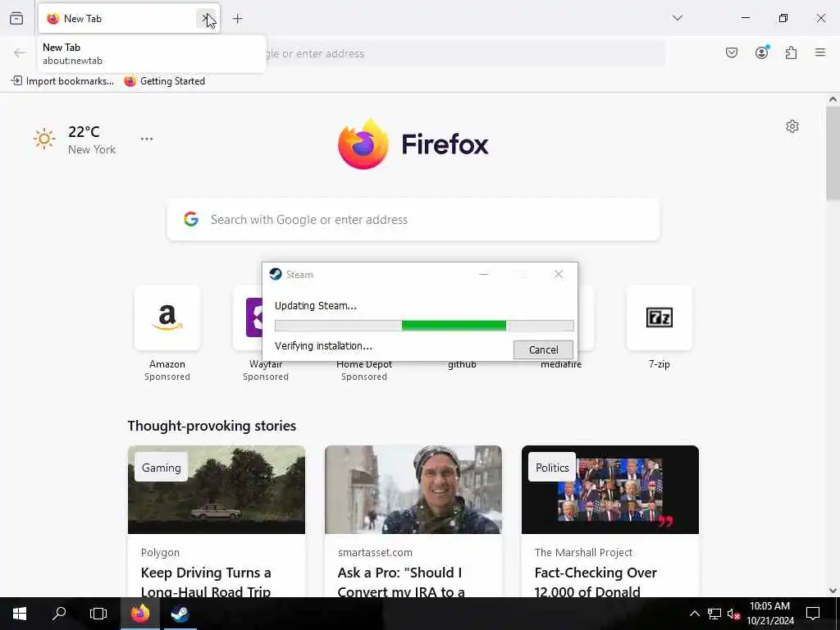Open the Marshall Project story thumbnail
The height and width of the screenshot is (630, 840).
pyautogui.click(x=610, y=490)
